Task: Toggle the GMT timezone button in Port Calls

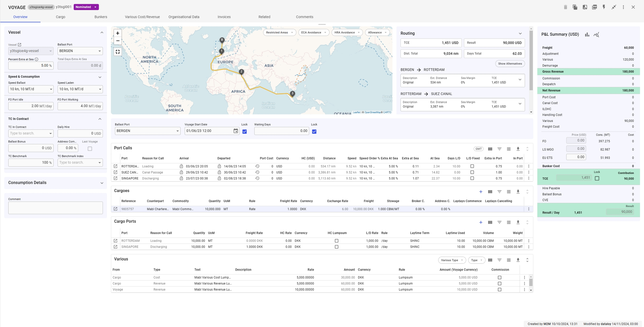Action: [479, 149]
